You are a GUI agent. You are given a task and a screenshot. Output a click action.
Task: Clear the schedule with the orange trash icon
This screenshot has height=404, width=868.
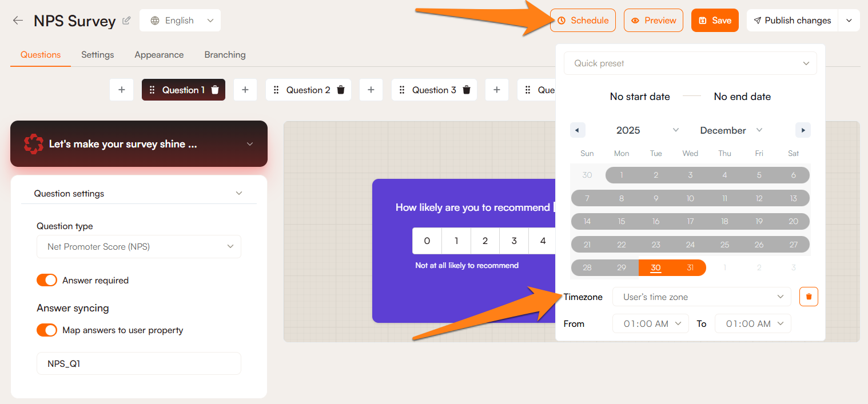point(809,297)
